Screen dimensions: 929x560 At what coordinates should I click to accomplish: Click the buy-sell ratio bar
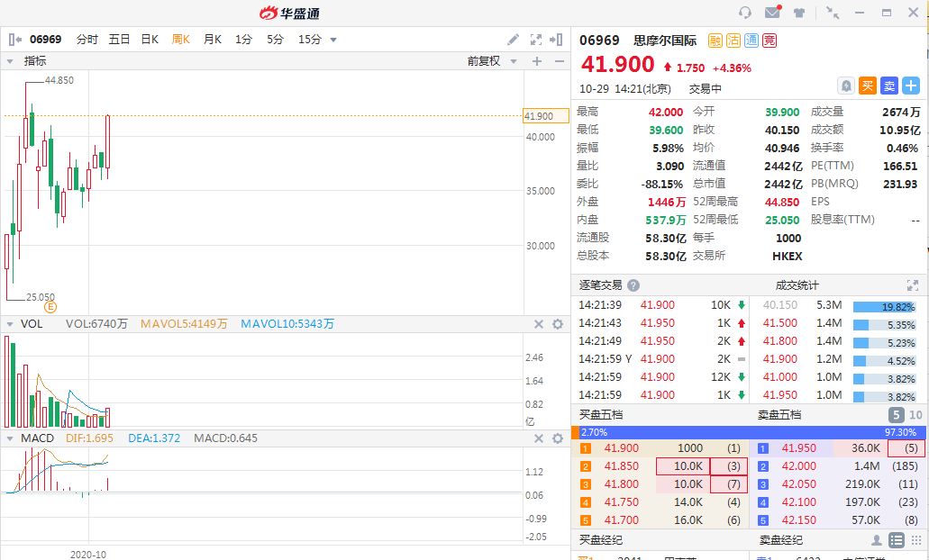[x=749, y=432]
